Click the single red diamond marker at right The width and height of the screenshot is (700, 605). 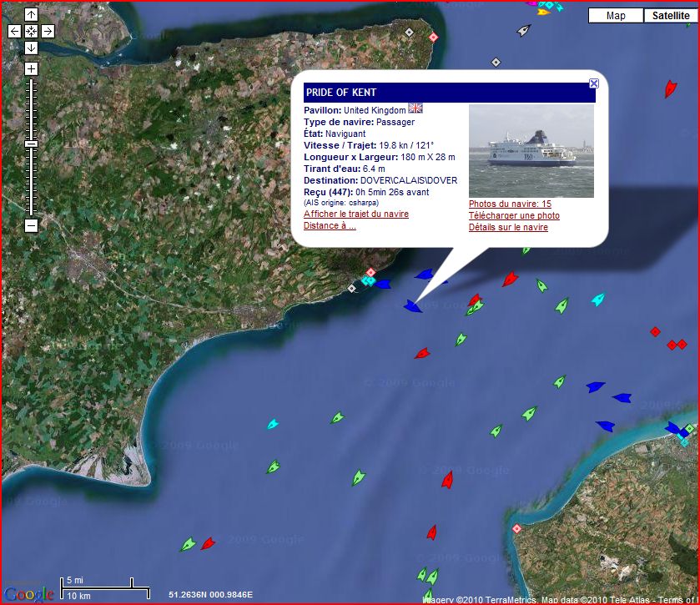[x=655, y=332]
